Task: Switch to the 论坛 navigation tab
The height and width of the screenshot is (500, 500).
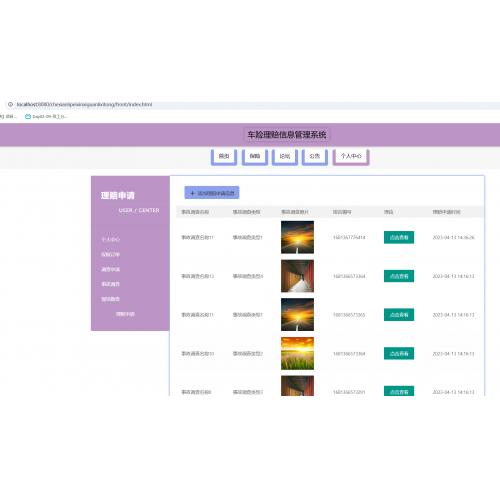Action: click(x=285, y=156)
